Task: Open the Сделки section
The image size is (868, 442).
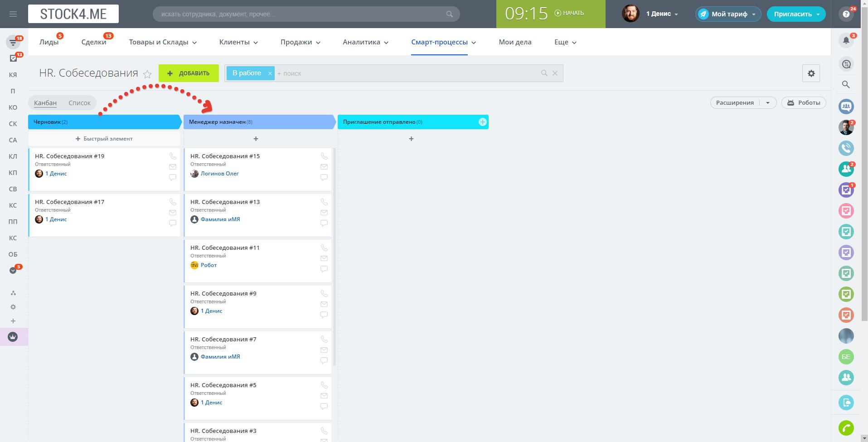Action: point(94,42)
